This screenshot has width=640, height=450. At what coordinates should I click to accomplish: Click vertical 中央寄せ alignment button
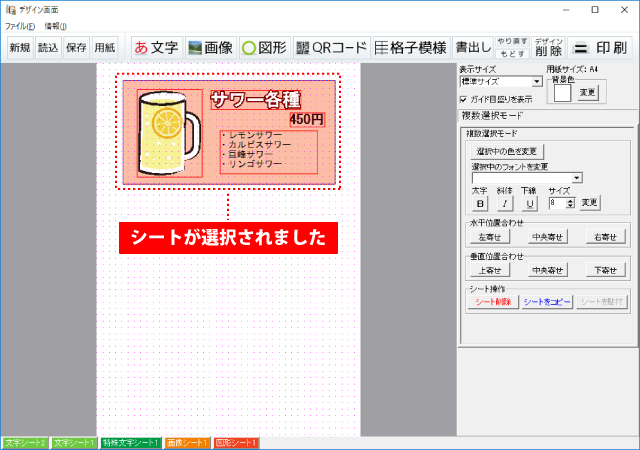(x=547, y=270)
